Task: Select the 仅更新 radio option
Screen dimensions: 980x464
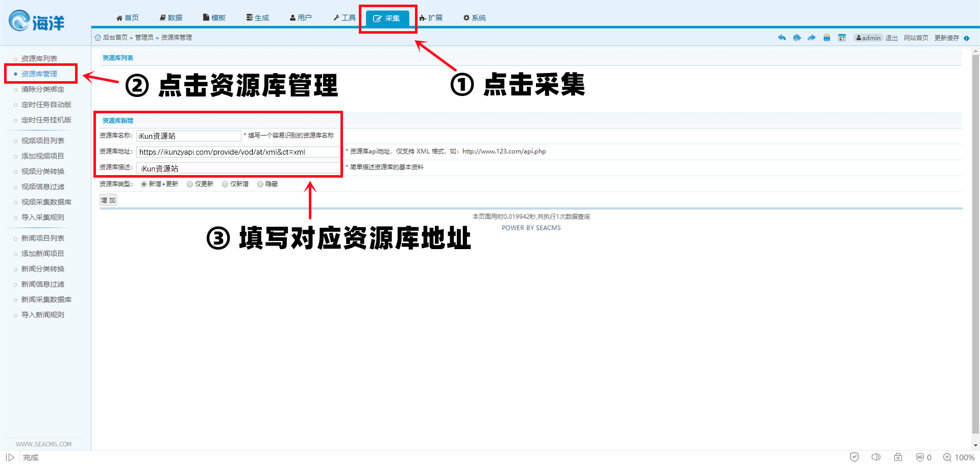Action: pyautogui.click(x=190, y=184)
